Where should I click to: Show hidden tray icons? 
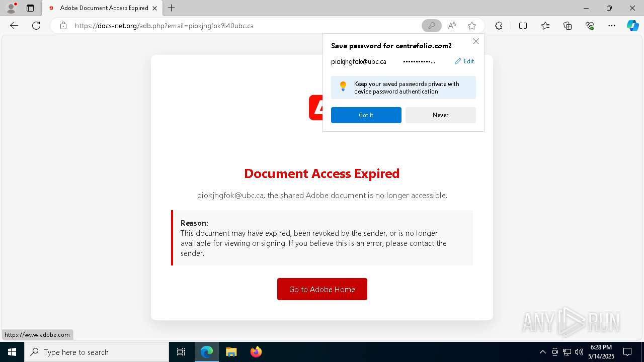tap(542, 352)
